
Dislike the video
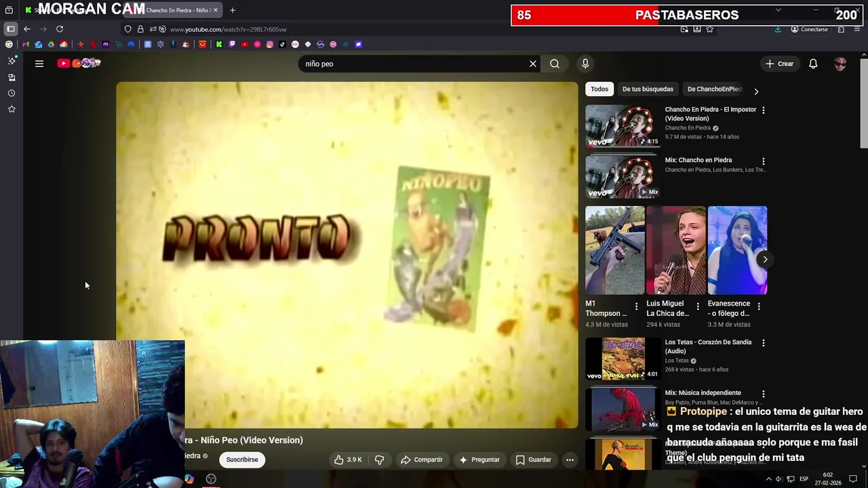(x=380, y=460)
